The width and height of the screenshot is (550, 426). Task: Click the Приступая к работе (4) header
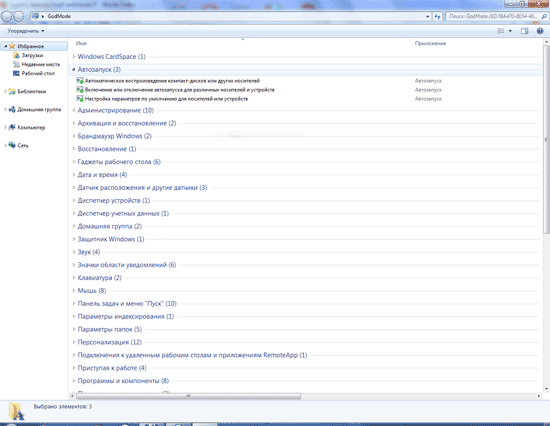pyautogui.click(x=112, y=368)
